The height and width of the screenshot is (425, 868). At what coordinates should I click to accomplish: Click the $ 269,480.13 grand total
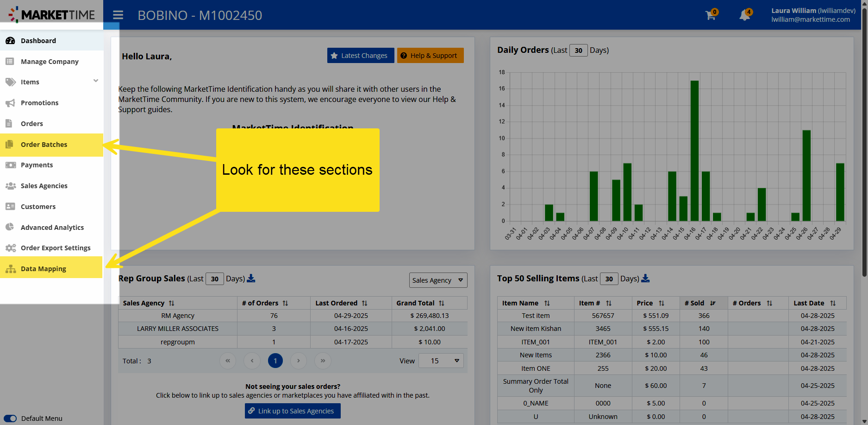click(430, 316)
